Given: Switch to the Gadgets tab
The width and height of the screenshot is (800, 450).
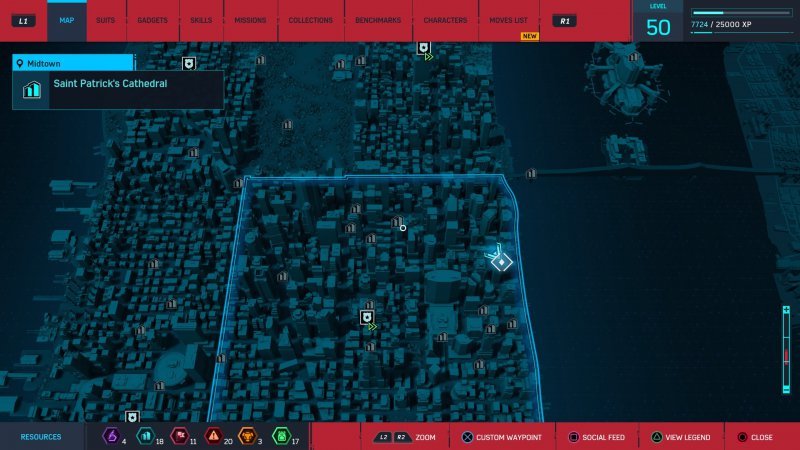Looking at the screenshot, I should click(x=152, y=20).
